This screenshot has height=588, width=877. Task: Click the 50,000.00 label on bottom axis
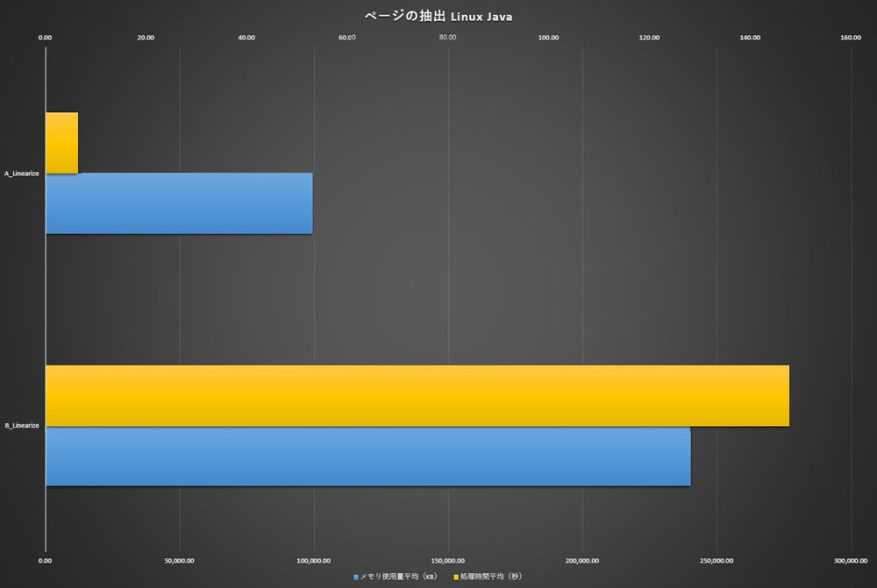click(179, 560)
